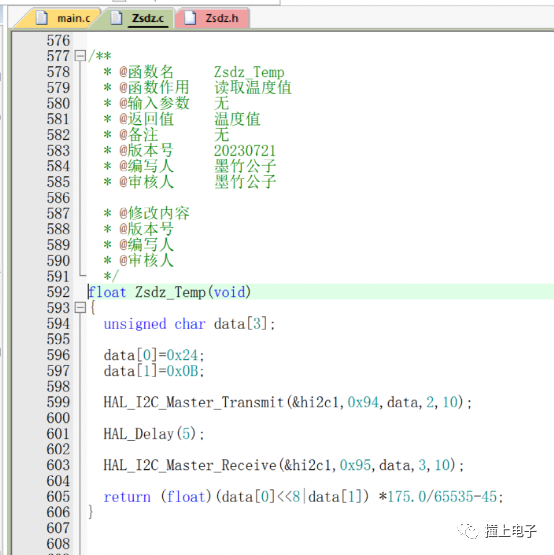
Task: Collapse the comment block at line 577
Action: point(80,56)
